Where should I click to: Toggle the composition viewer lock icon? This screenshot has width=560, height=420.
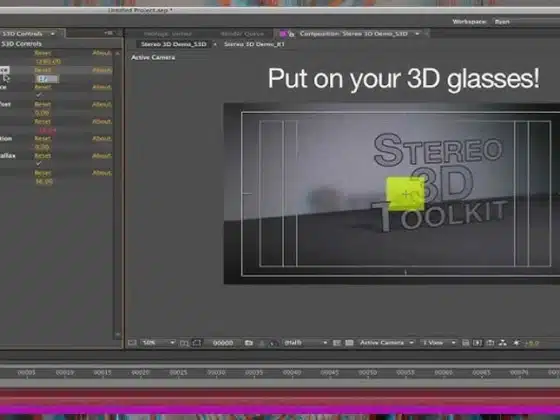pos(292,34)
